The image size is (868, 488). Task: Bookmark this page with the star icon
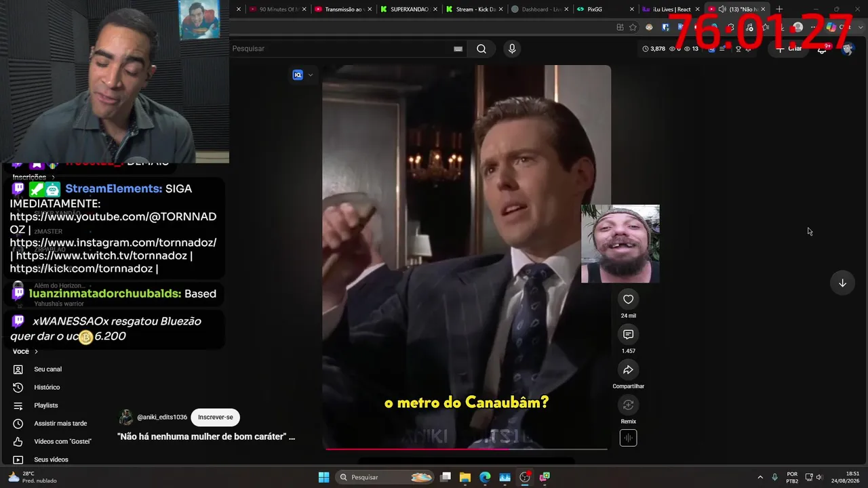pos(633,27)
